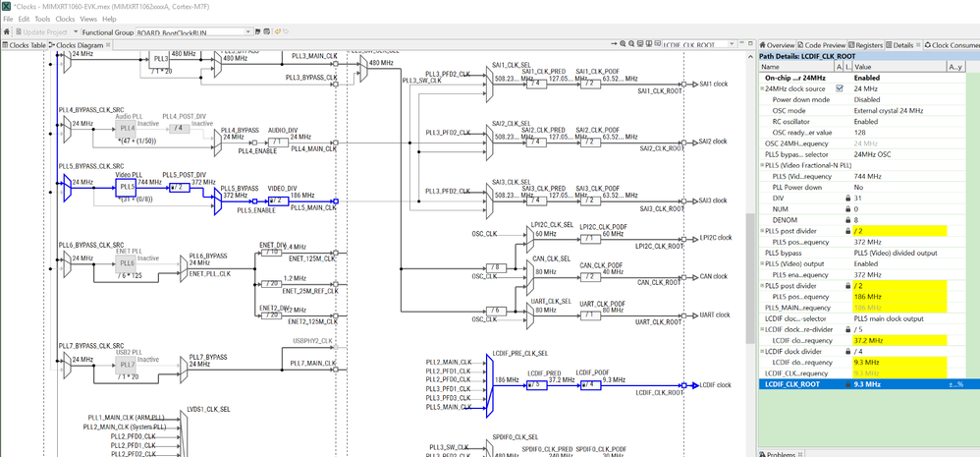Open the Clocks menu
Screen dimensions: 980x457
point(65,20)
